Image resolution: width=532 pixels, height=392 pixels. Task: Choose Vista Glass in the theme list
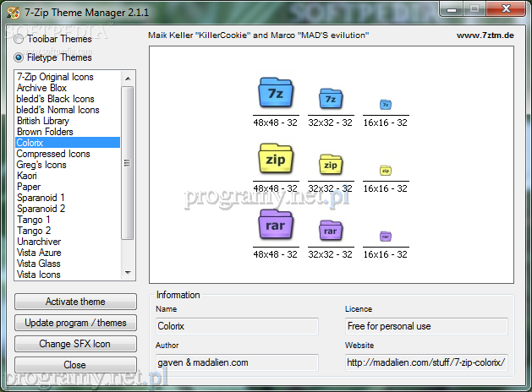[x=38, y=264]
